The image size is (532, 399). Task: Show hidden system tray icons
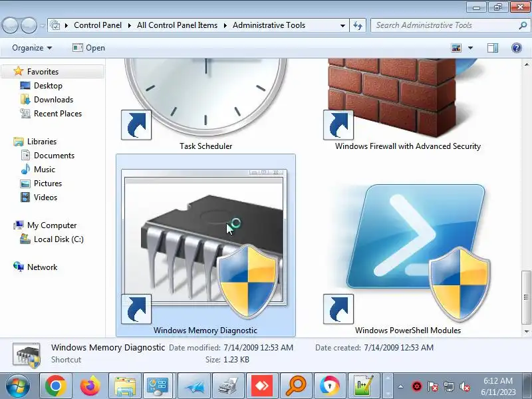[x=401, y=386]
